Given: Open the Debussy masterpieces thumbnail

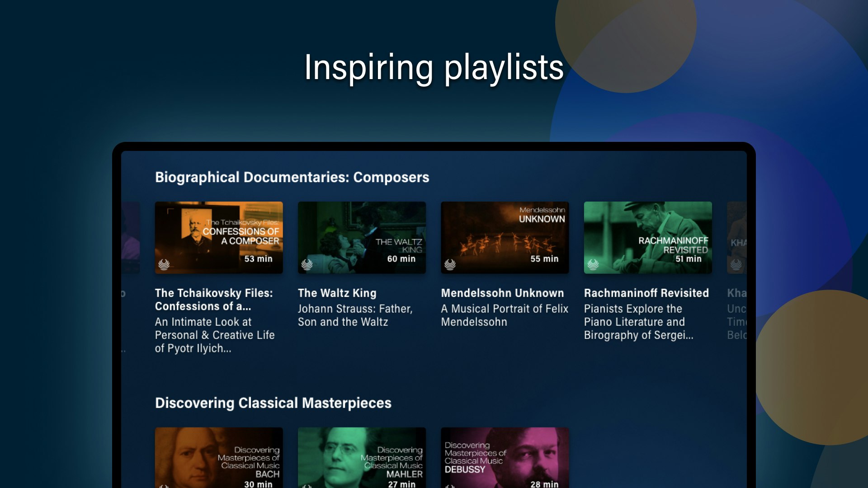Looking at the screenshot, I should 505,457.
